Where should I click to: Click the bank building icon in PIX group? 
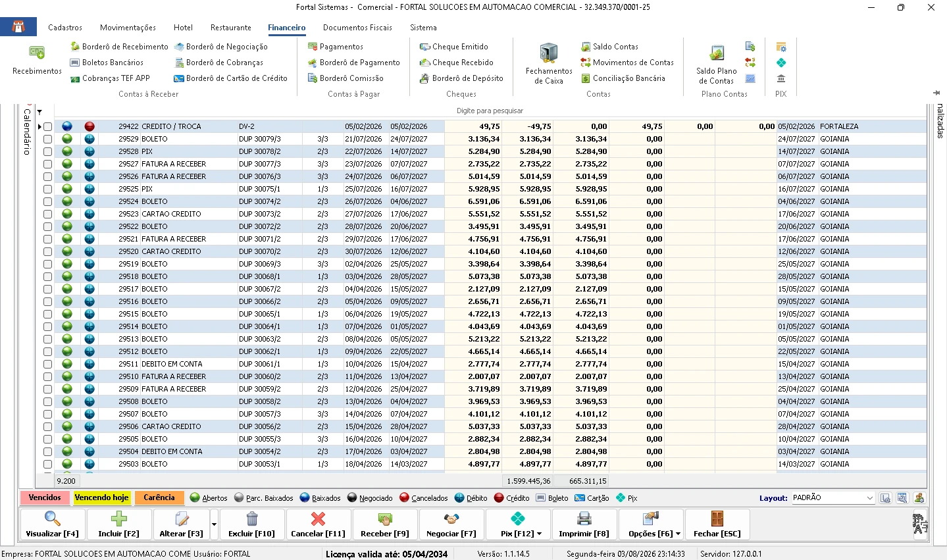(781, 78)
